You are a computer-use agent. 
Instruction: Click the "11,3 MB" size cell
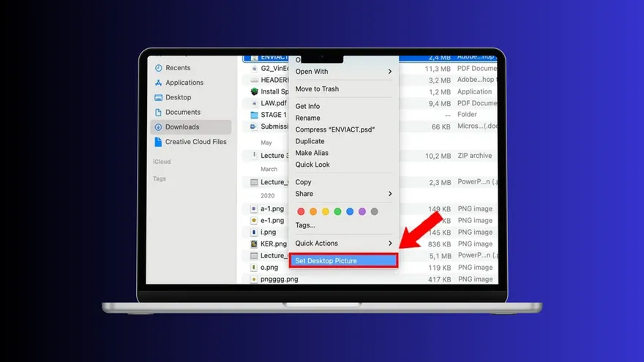coord(438,69)
